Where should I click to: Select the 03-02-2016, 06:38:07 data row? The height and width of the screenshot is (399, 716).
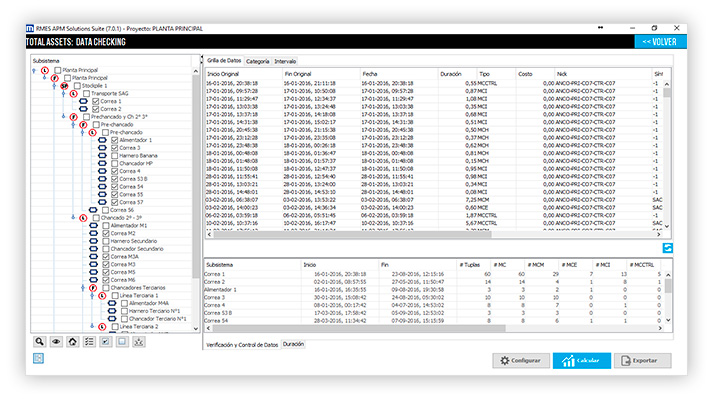[433, 200]
